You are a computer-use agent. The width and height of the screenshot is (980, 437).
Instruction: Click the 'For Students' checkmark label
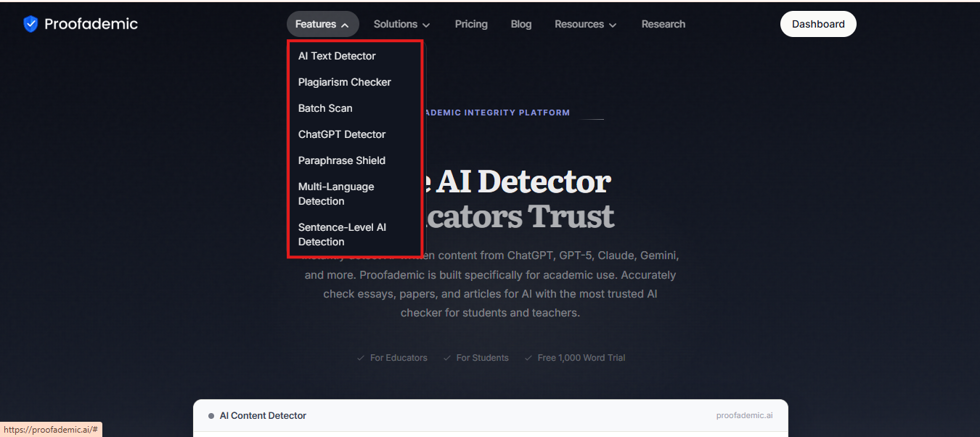[x=475, y=358]
